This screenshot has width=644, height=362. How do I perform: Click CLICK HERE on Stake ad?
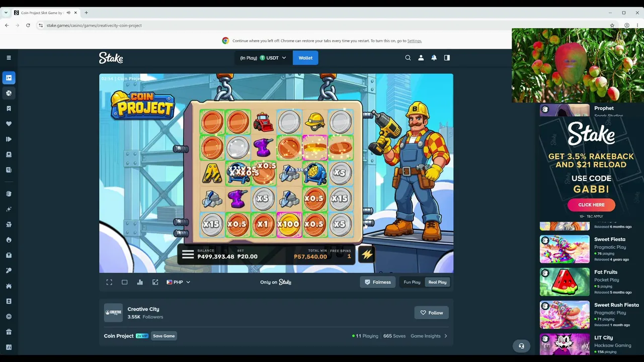[591, 205]
